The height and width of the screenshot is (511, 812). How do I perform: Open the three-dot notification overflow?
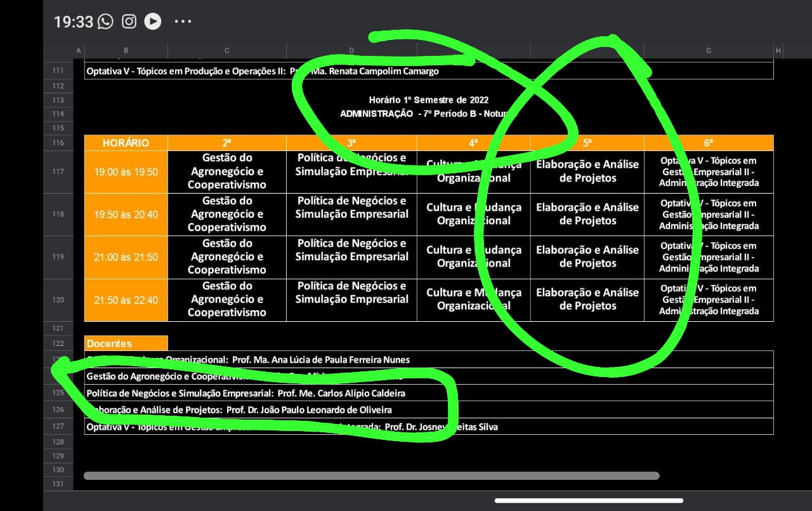(183, 22)
